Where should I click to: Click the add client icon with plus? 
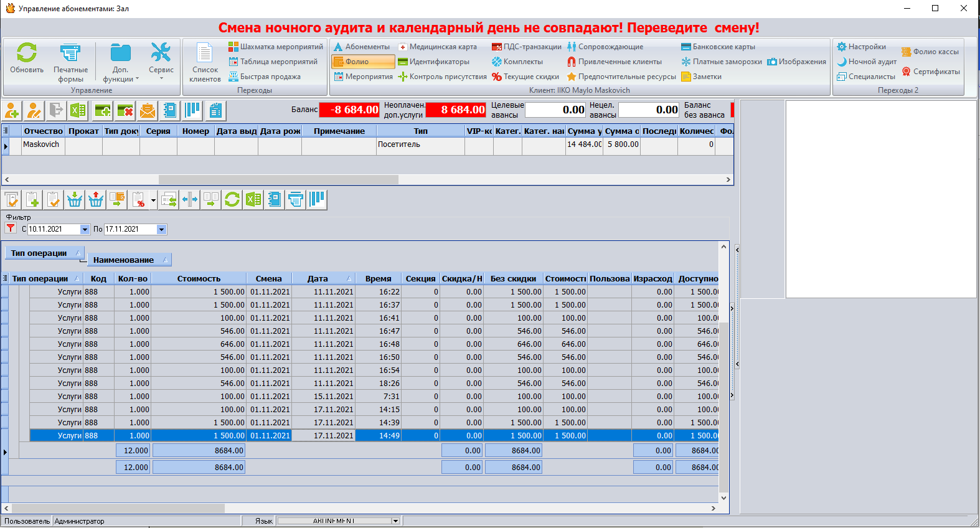click(12, 111)
